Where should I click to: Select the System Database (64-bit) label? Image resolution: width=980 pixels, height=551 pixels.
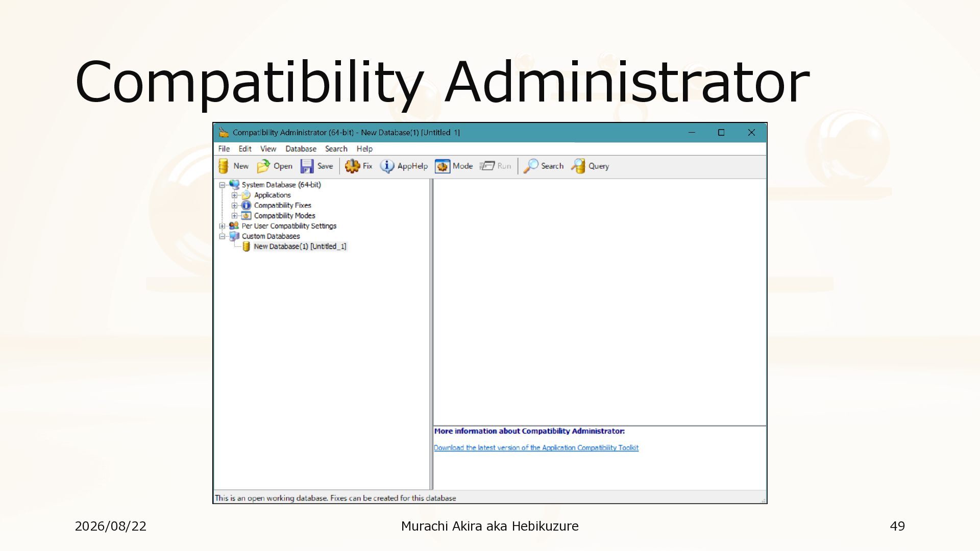click(281, 185)
